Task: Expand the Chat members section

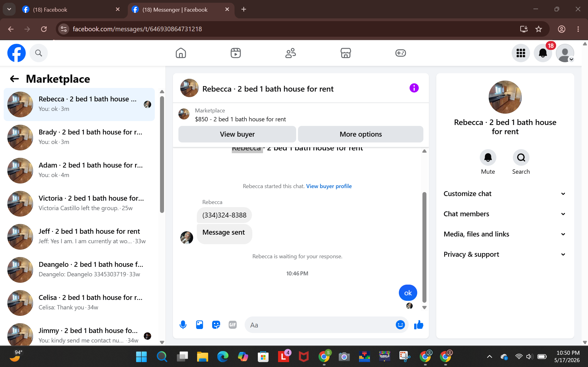Action: [x=504, y=214]
